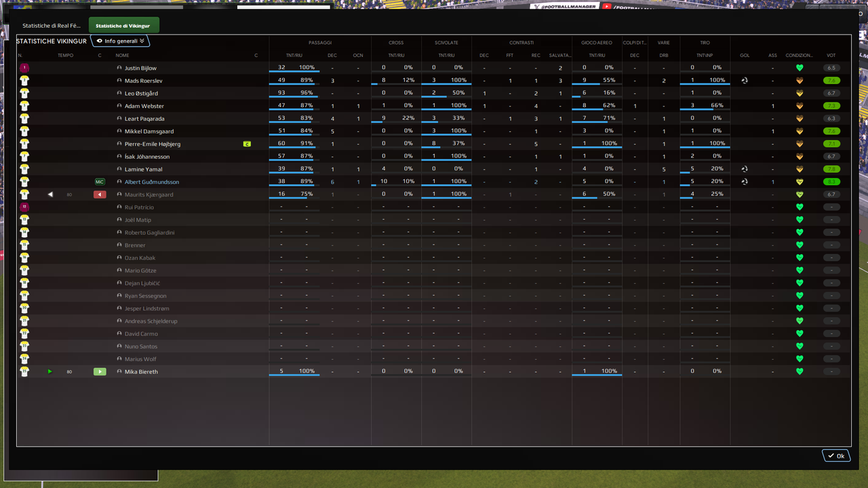Select the Nuno Santos row name

141,346
